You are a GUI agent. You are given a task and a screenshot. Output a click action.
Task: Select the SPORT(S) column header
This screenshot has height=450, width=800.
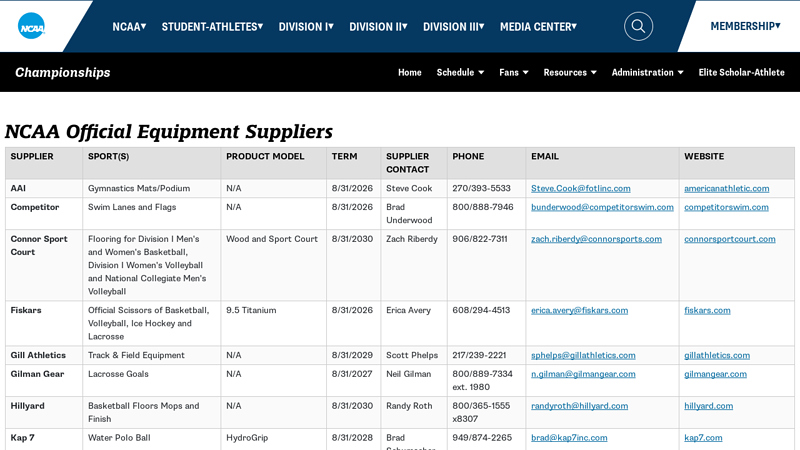pos(152,163)
